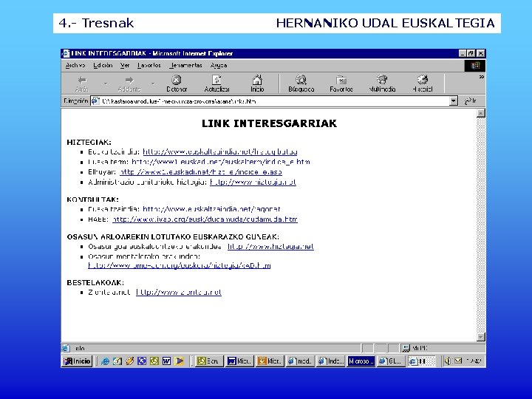Click the LINK INTERESGARRIAK page heading
This screenshot has height=399, width=532.
(270, 123)
